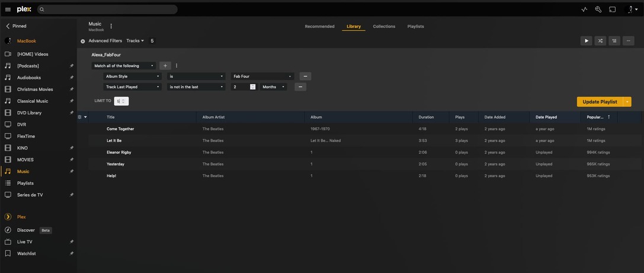Open the Track Last Played dropdown
The image size is (644, 273).
(132, 87)
